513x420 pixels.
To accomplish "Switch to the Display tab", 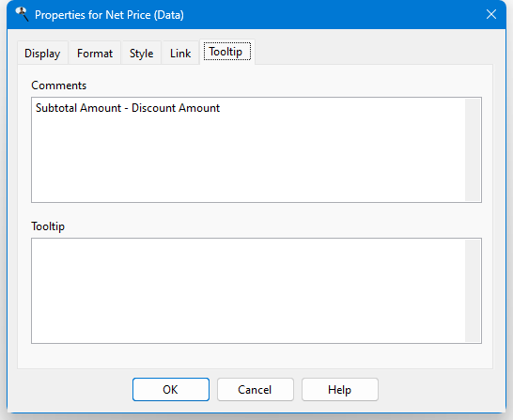I will click(x=42, y=53).
